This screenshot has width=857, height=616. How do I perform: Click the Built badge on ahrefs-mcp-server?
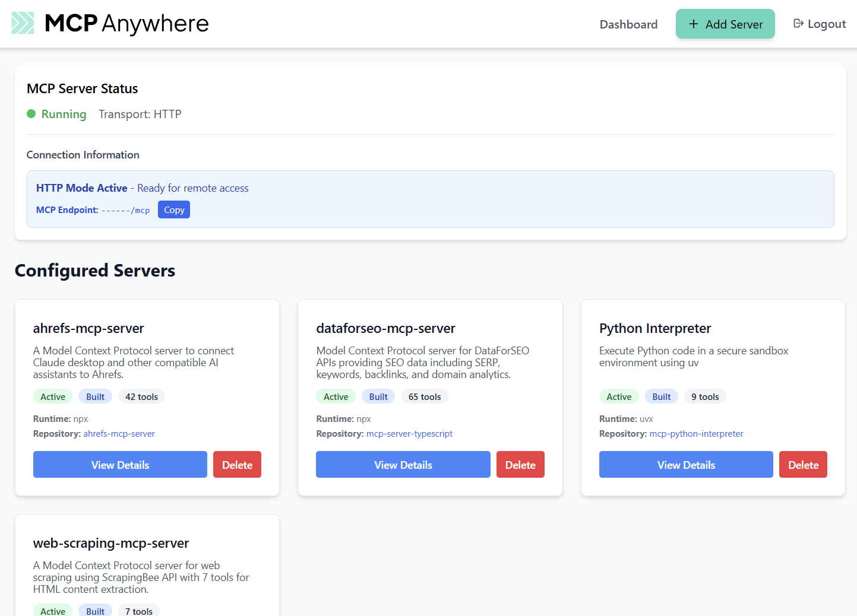95,396
